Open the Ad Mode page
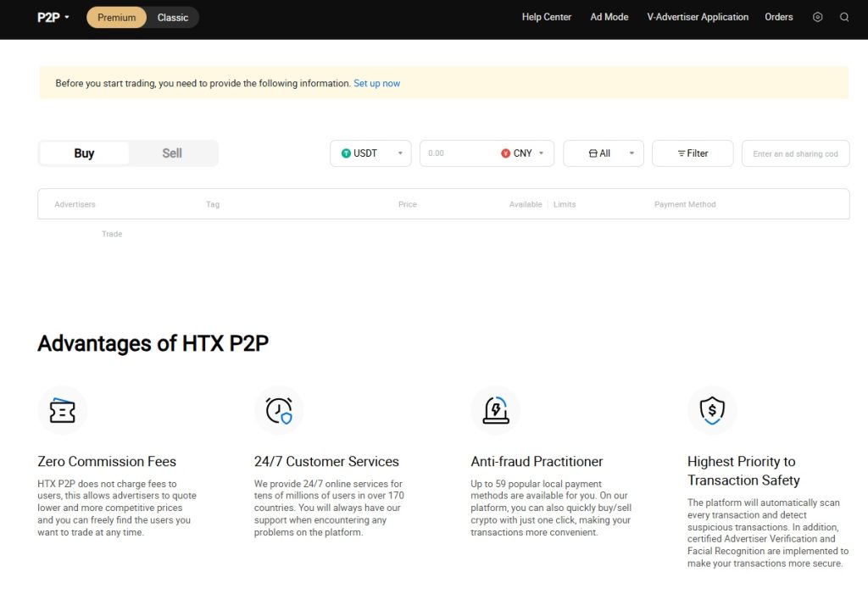The image size is (868, 594). [609, 16]
